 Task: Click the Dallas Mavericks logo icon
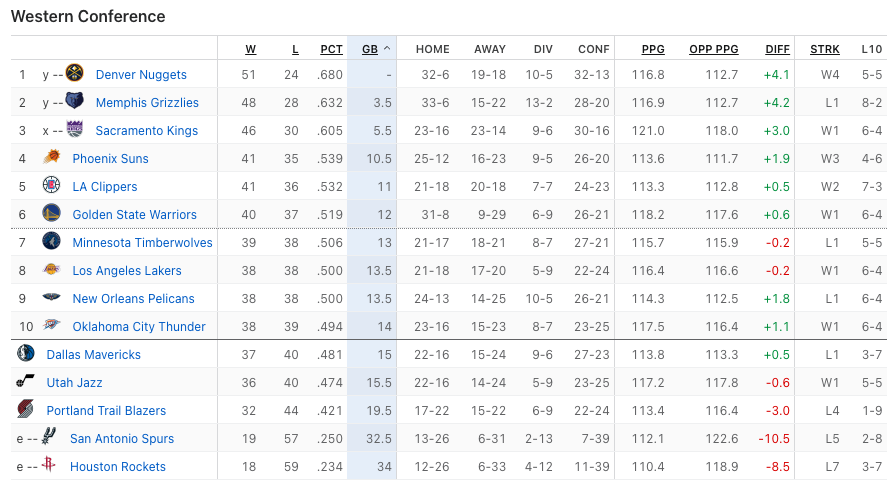pos(26,354)
